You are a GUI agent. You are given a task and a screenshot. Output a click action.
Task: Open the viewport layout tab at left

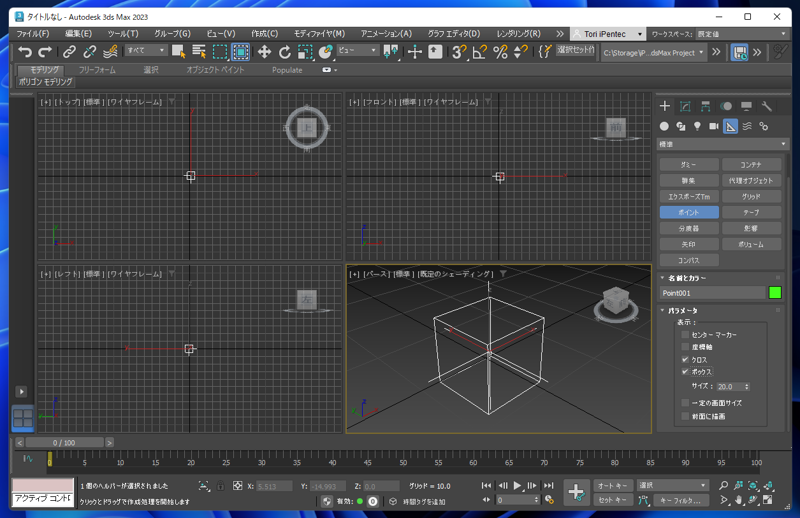tap(23, 418)
